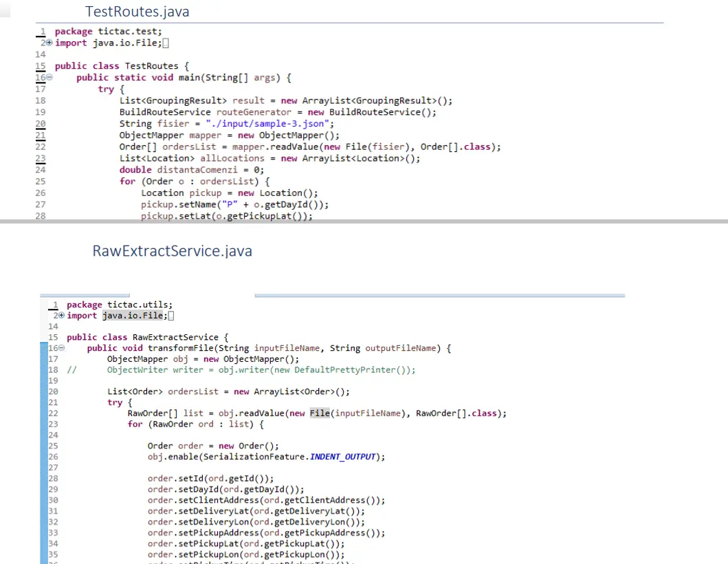Click the comment slashes on line 18
Screen dimensions: 728x564
(x=71, y=370)
